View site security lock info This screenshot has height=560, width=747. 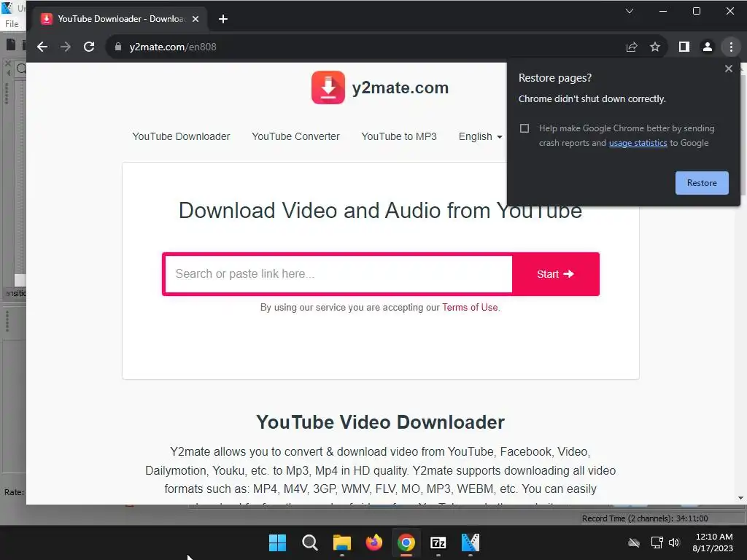pyautogui.click(x=118, y=47)
